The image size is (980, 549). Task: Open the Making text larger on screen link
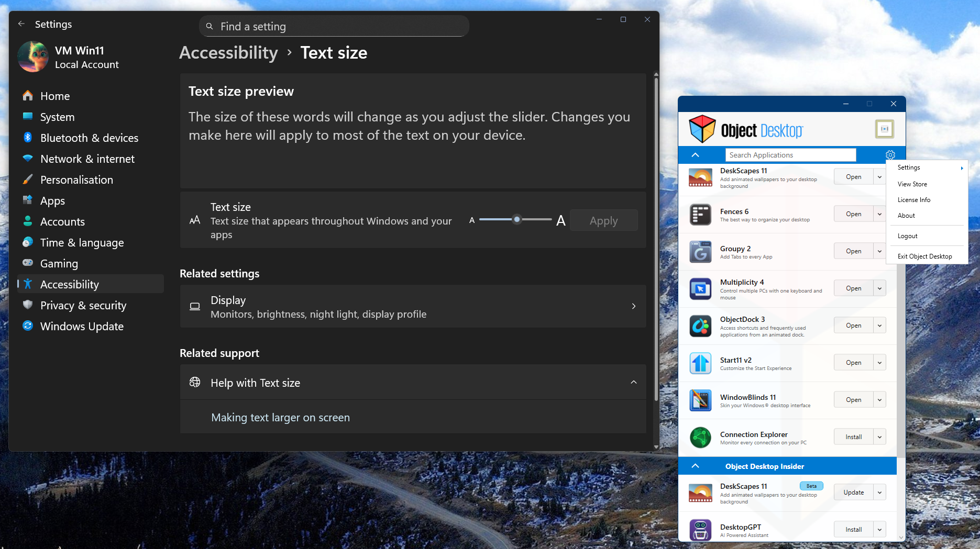280,418
